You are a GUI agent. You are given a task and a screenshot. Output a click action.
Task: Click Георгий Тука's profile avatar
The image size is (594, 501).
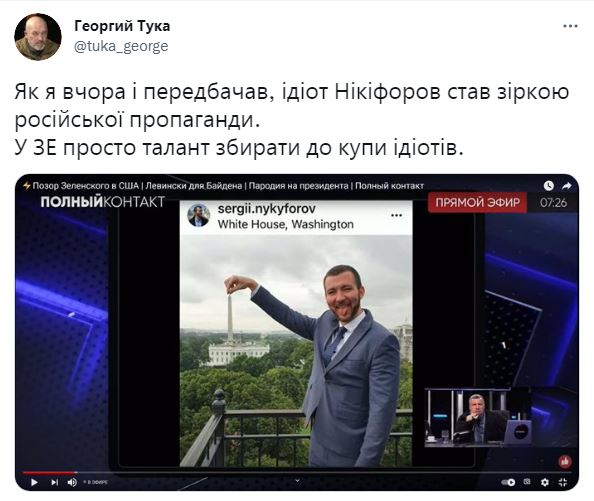coord(38,37)
